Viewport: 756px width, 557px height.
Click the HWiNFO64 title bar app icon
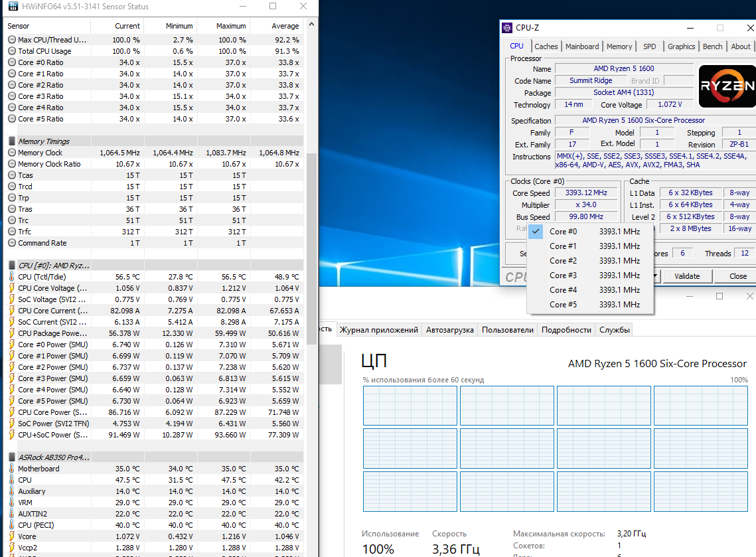13,6
